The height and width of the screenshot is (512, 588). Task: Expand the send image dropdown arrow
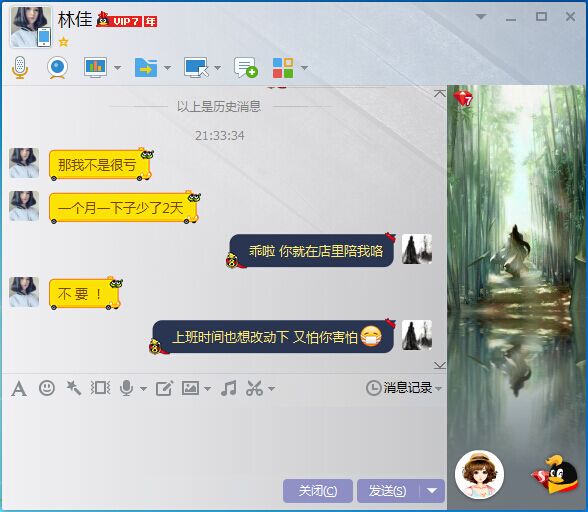pyautogui.click(x=207, y=389)
